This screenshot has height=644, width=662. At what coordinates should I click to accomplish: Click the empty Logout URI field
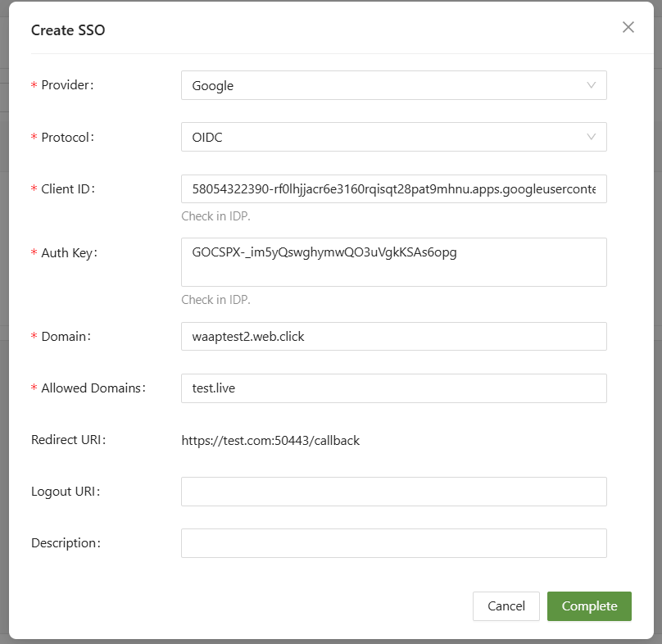[x=393, y=492]
